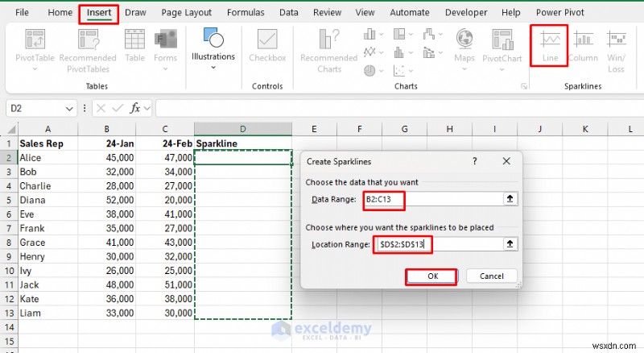644x353 pixels.
Task: Open Charts dialog launcher
Action: click(x=524, y=86)
